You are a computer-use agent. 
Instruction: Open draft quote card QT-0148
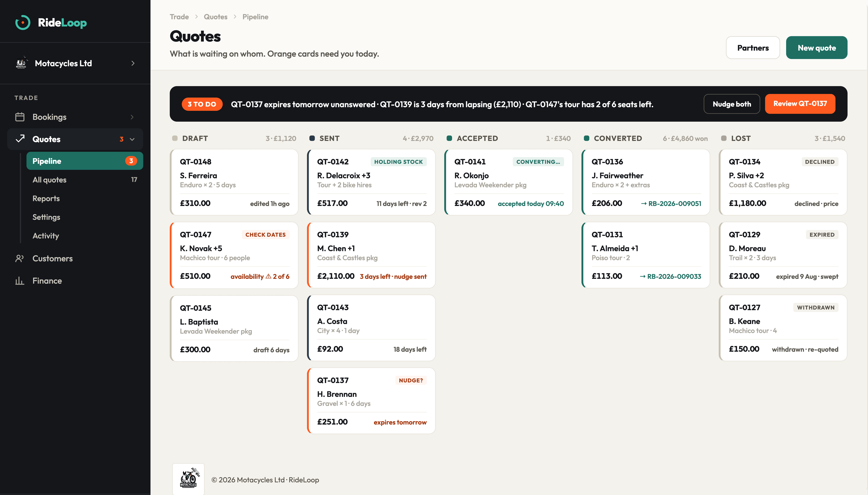click(x=234, y=182)
